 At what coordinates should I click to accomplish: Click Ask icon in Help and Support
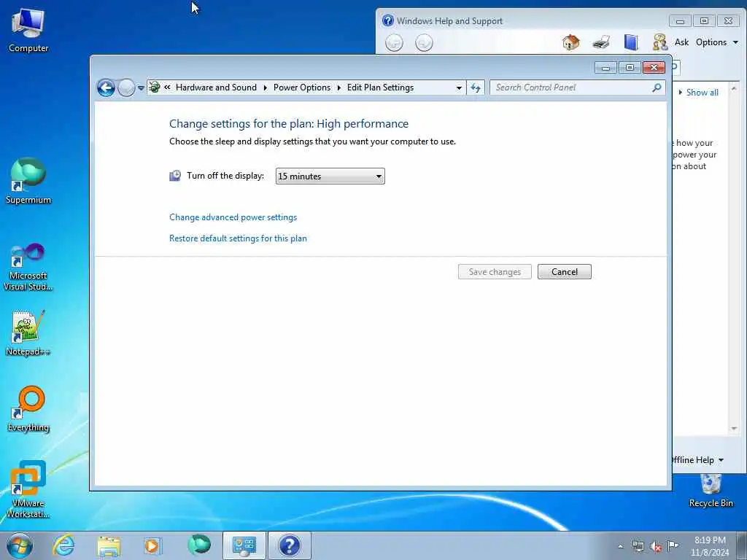660,42
